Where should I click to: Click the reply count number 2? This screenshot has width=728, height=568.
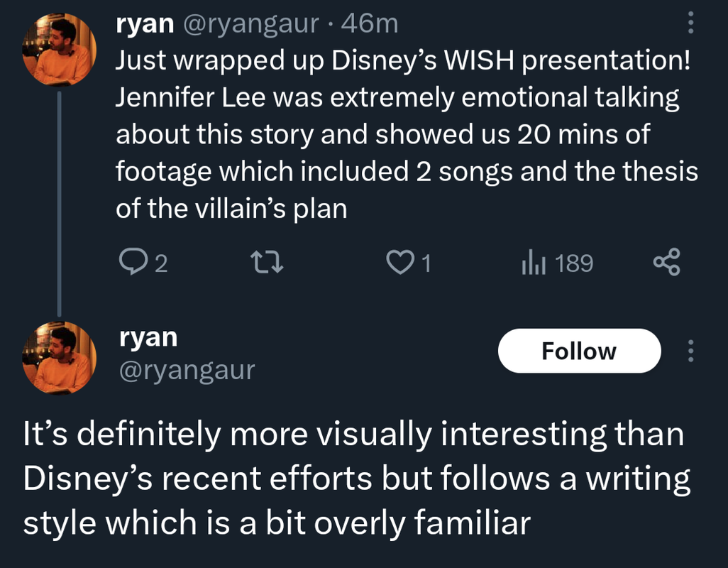161,264
